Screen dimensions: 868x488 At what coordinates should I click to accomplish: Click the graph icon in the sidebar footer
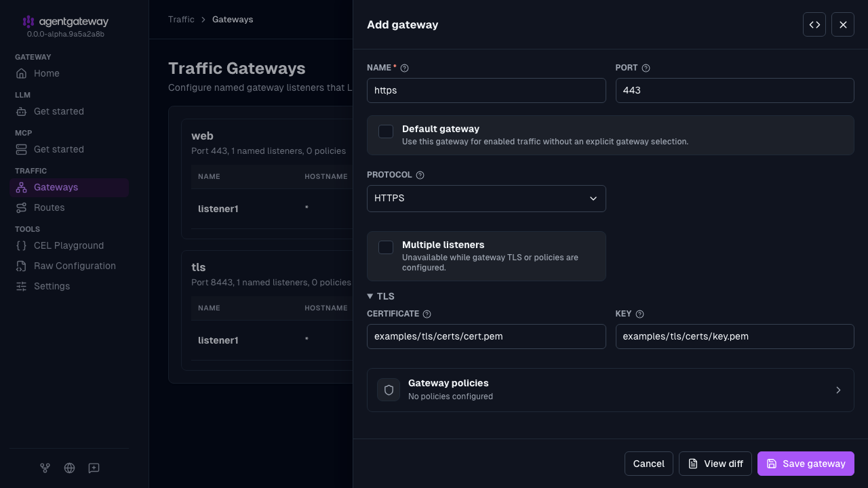(45, 468)
